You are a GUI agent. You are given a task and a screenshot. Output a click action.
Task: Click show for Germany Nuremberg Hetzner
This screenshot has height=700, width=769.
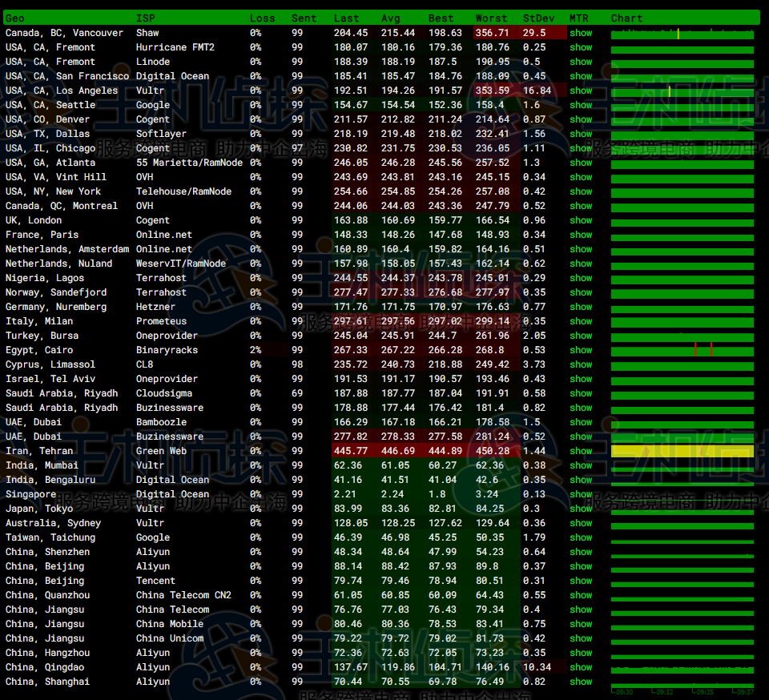click(x=581, y=307)
